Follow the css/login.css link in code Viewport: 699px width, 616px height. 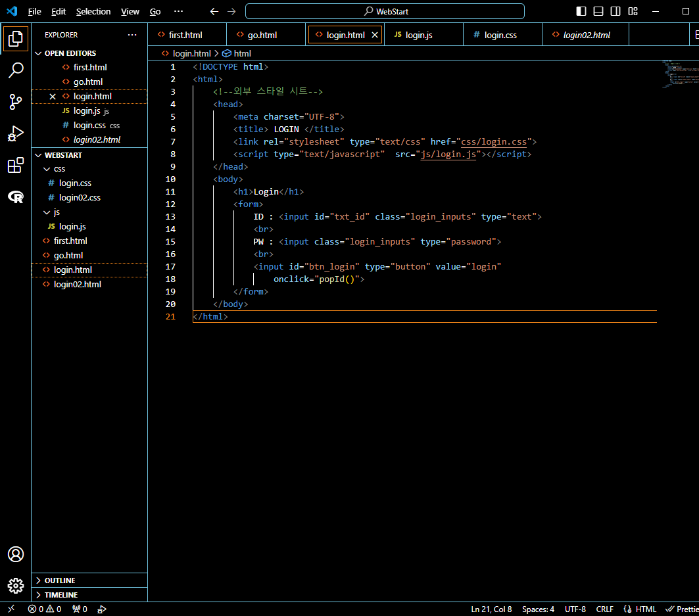click(493, 142)
